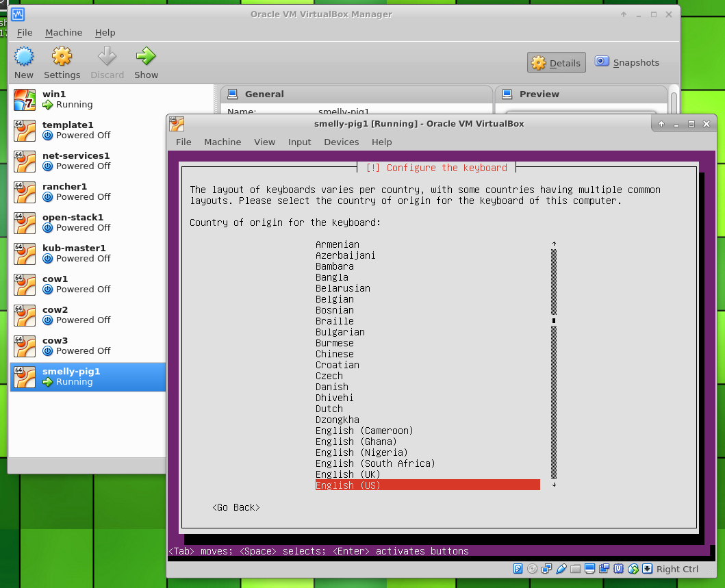Collapse the Preview section header in the Manager
Viewport: 725px width, 588px height.
581,94
